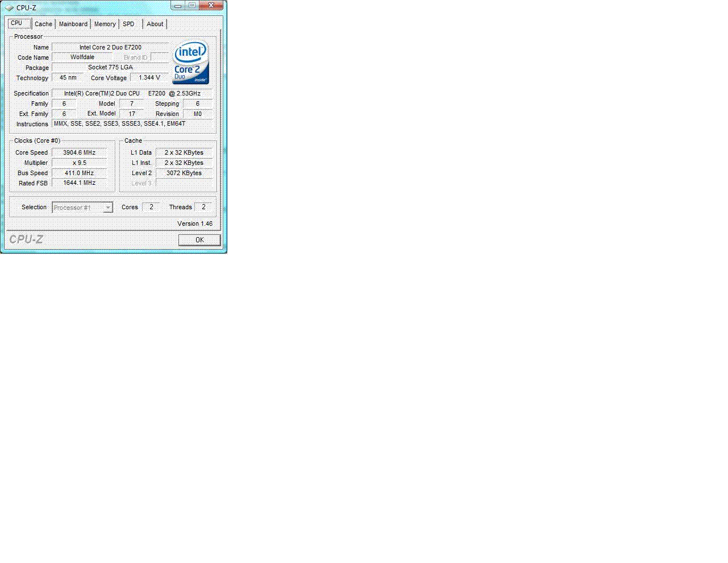This screenshot has height=563, width=728.
Task: Click the Level 2 cache value field
Action: point(184,173)
